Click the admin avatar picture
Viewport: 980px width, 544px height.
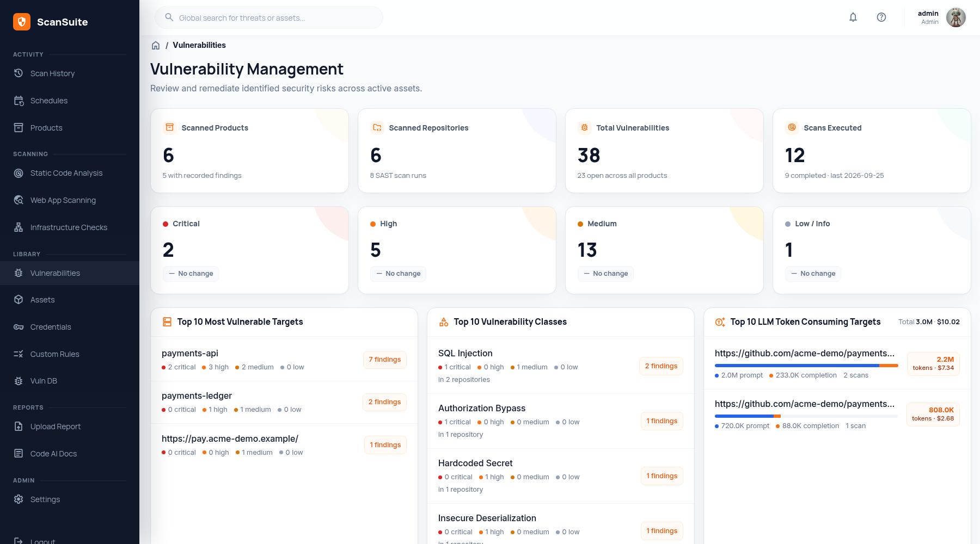point(956,17)
